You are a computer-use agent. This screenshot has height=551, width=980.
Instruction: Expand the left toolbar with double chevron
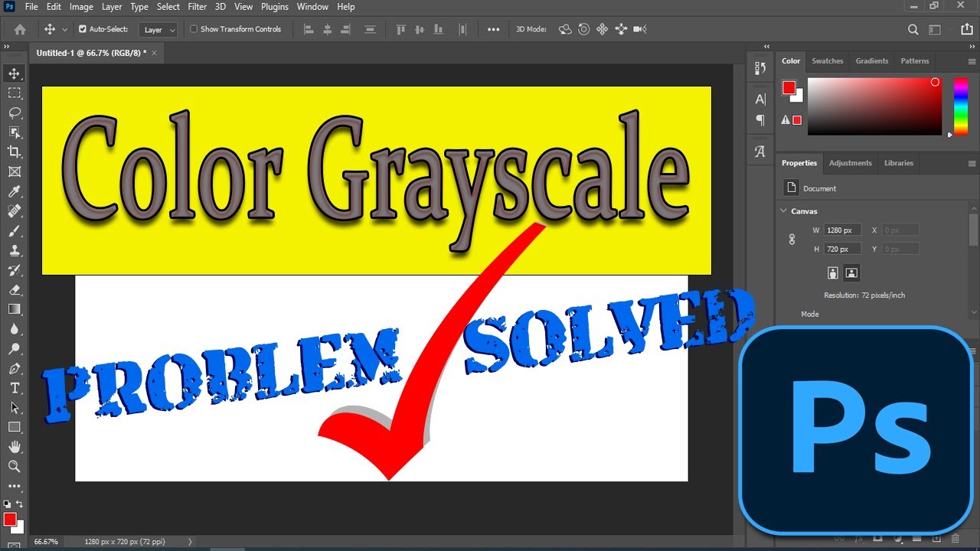pos(7,47)
